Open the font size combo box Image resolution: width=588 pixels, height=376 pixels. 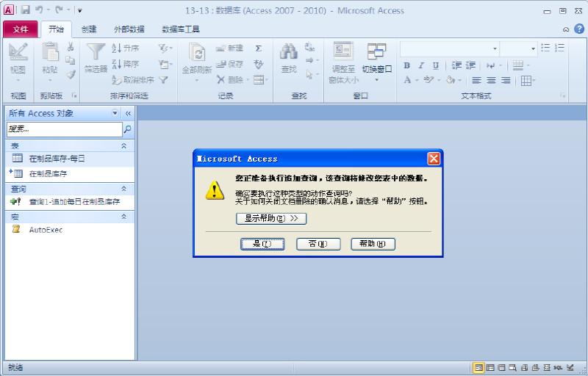click(519, 48)
